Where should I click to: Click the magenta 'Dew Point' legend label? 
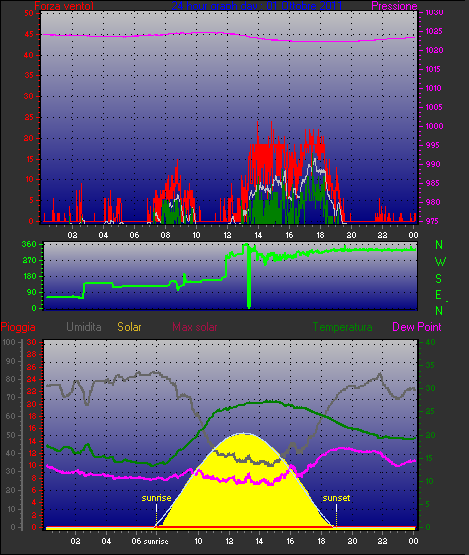[417, 327]
